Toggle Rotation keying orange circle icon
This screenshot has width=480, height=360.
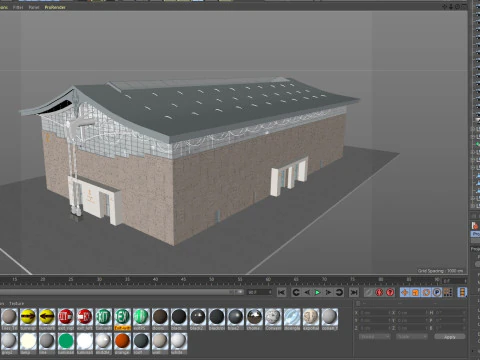tap(426, 292)
